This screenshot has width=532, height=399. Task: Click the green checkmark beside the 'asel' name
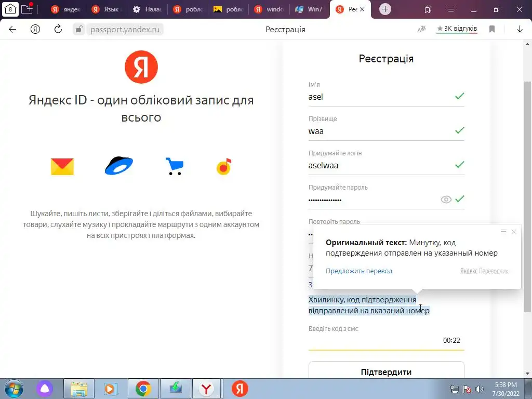[x=459, y=96]
